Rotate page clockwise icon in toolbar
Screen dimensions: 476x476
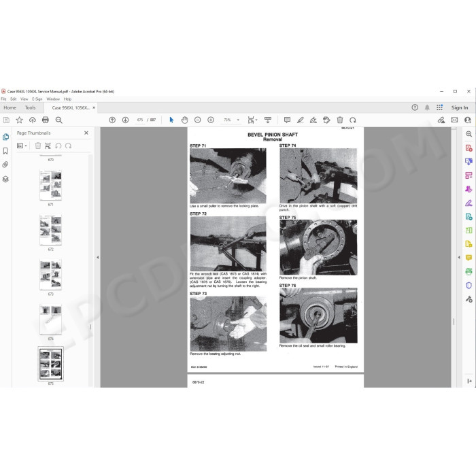[x=353, y=120]
